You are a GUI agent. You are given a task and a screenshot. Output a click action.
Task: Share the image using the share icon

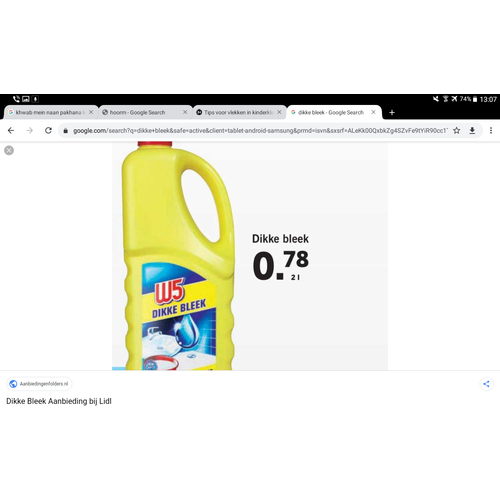point(486,384)
